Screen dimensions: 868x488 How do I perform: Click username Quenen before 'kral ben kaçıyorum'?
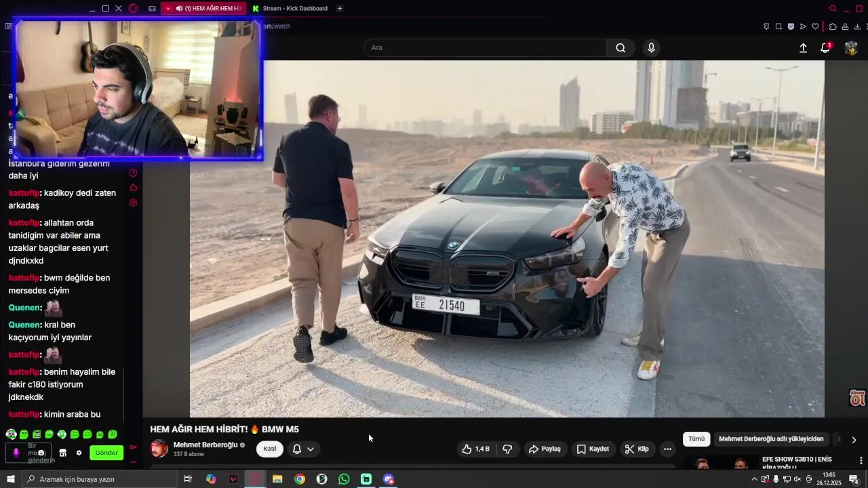(24, 325)
